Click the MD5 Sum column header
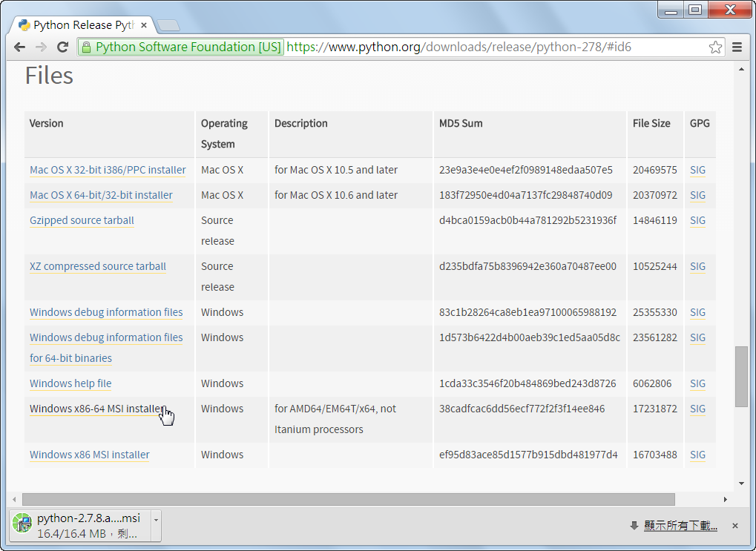This screenshot has height=551, width=756. pos(461,123)
